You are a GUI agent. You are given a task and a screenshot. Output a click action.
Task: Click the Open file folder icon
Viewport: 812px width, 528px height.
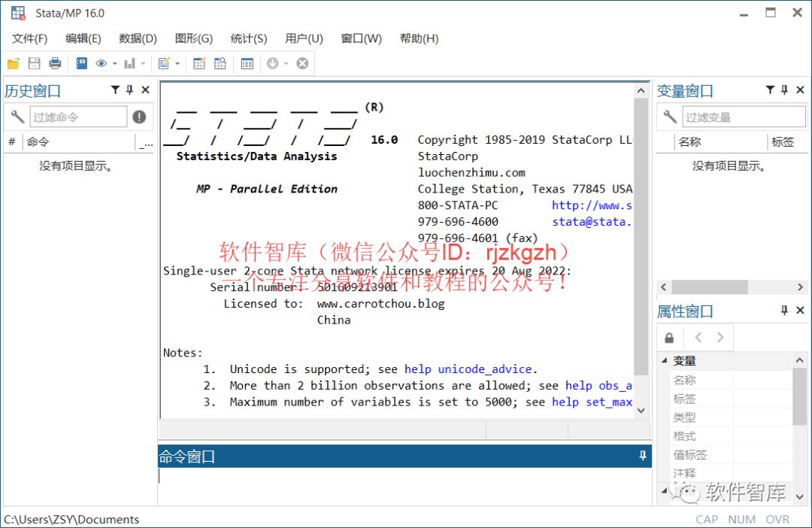pyautogui.click(x=14, y=64)
